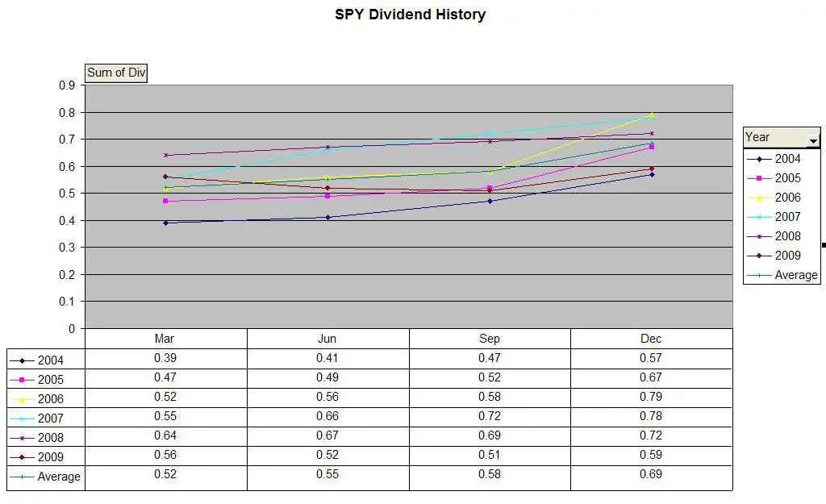Click Average June value 0.55
Image resolution: width=826 pixels, height=504 pixels.
tap(327, 474)
